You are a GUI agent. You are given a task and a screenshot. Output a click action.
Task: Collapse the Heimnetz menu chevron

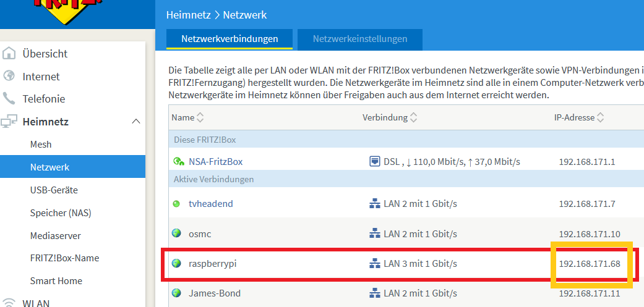[136, 122]
